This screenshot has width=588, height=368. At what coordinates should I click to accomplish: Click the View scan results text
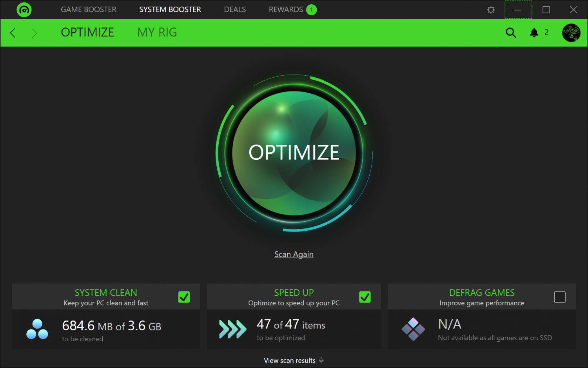(x=290, y=360)
